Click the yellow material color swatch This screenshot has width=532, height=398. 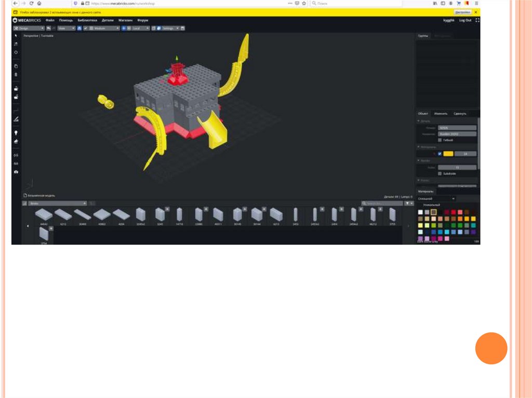pos(448,154)
